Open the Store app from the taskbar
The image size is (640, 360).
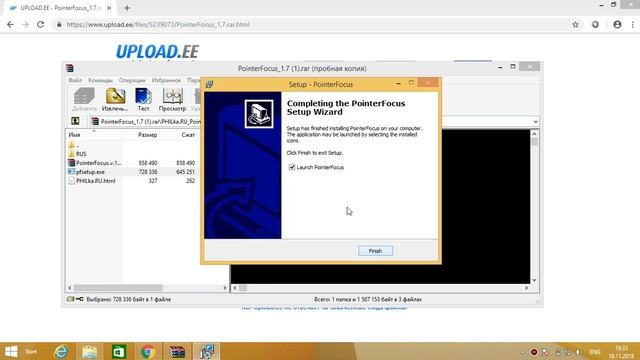pyautogui.click(x=119, y=351)
